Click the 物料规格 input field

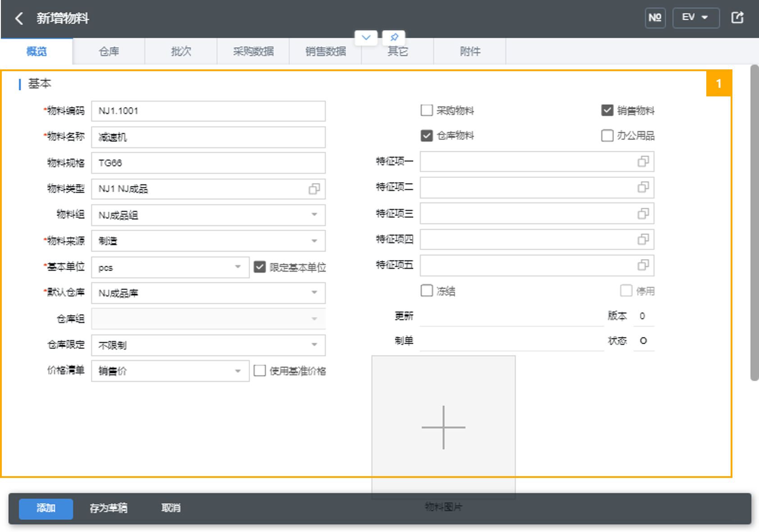(208, 163)
